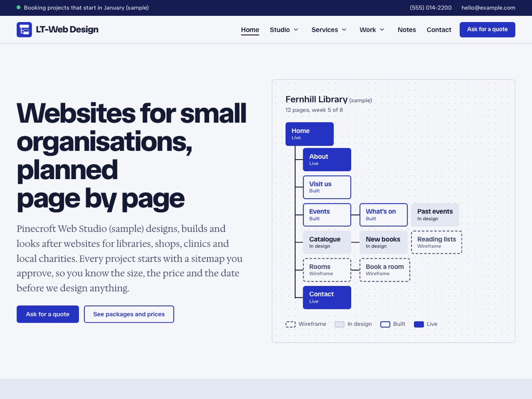Click the Fernhill Library heading

point(317,99)
